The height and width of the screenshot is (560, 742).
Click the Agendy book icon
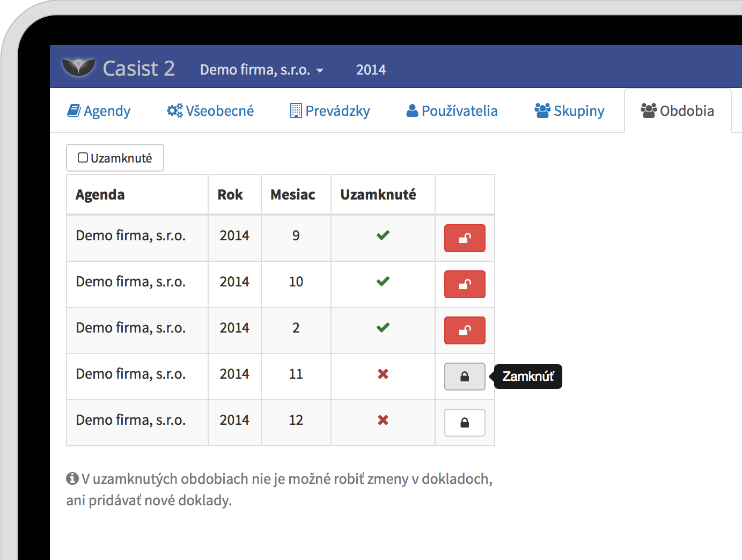pyautogui.click(x=74, y=110)
